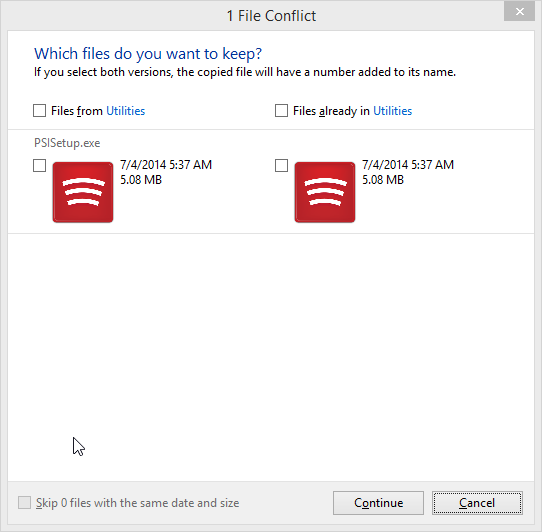Click the '1 File Conflict' title text
Screen dimensions: 542x532
tap(271, 16)
